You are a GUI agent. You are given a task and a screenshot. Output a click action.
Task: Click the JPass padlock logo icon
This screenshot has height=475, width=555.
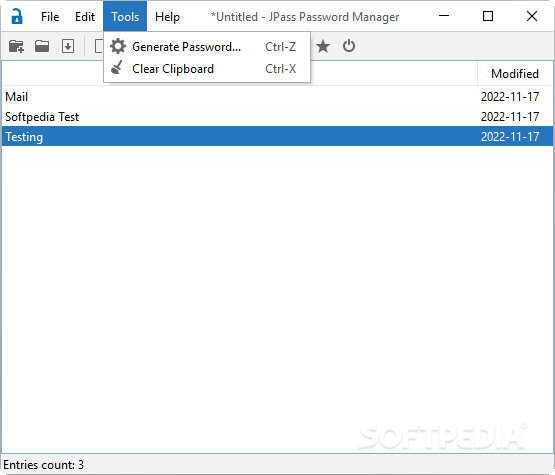[x=17, y=16]
